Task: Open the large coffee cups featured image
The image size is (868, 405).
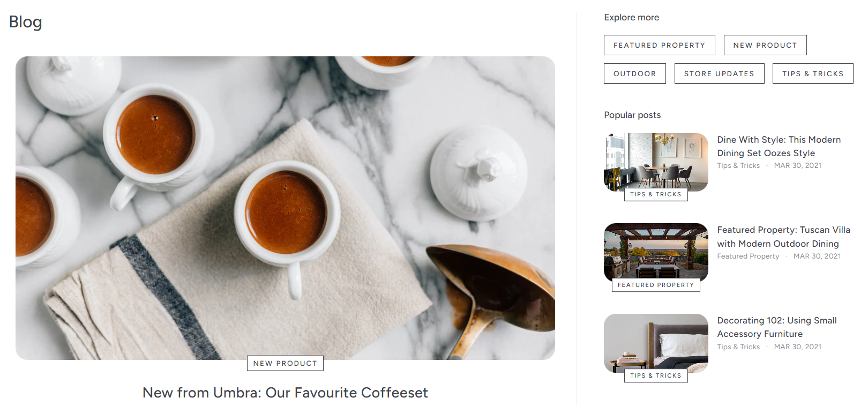Action: (x=285, y=208)
